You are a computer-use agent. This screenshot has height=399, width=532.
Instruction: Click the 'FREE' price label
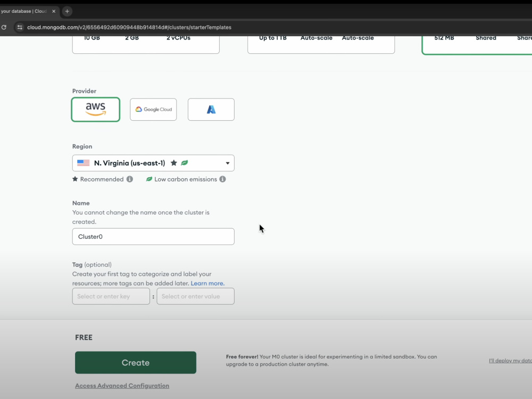(84, 337)
